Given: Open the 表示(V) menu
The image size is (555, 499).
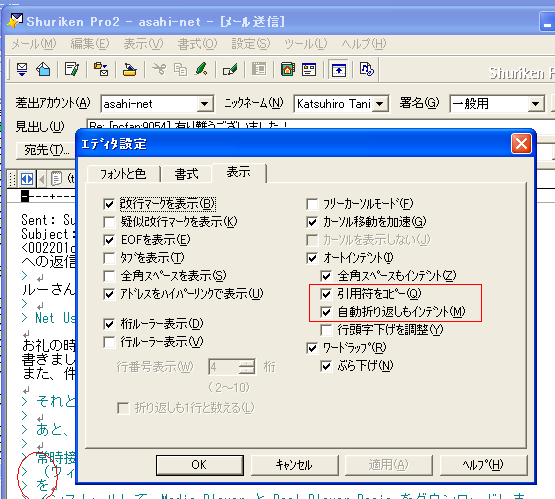Looking at the screenshot, I should 143,44.
